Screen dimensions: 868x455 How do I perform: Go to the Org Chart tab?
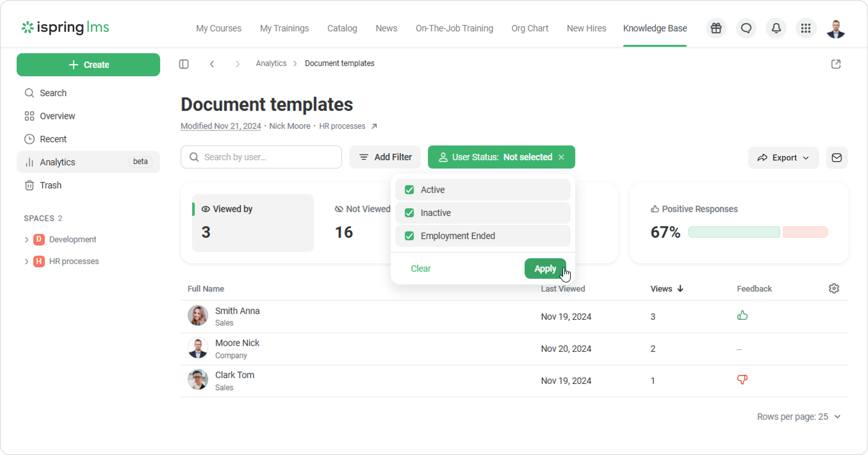530,28
